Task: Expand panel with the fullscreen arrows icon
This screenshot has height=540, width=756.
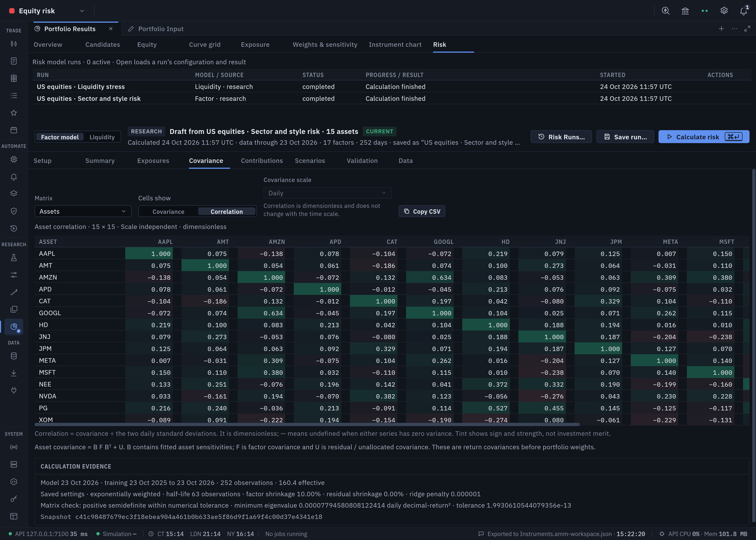Action: tap(747, 29)
